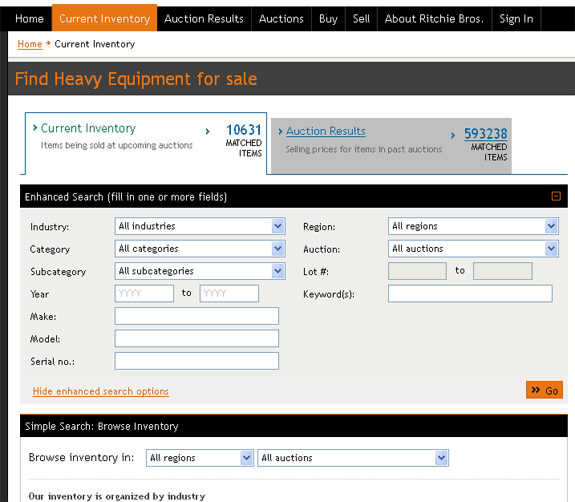The width and height of the screenshot is (575, 502).
Task: Open Browse inventory All auctions dropdown
Action: [x=353, y=458]
